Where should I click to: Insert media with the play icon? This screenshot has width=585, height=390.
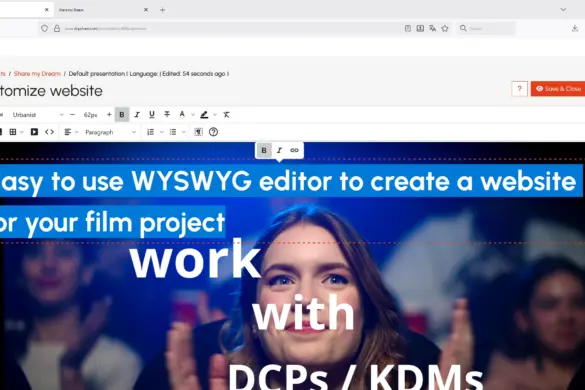[x=34, y=132]
